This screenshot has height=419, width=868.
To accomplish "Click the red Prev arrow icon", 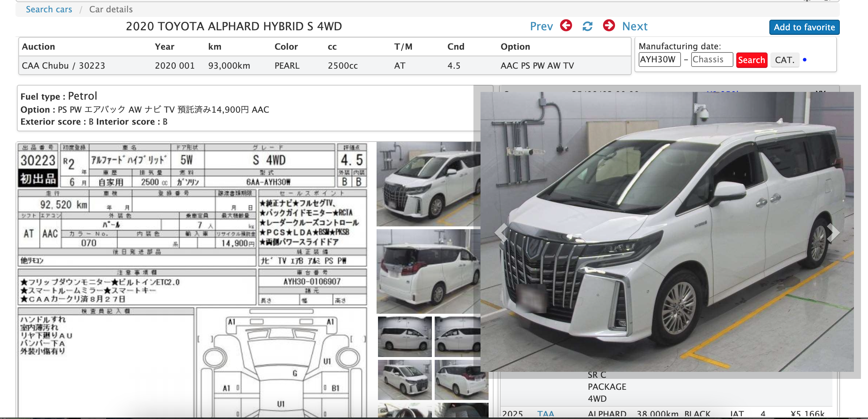I will click(x=566, y=26).
